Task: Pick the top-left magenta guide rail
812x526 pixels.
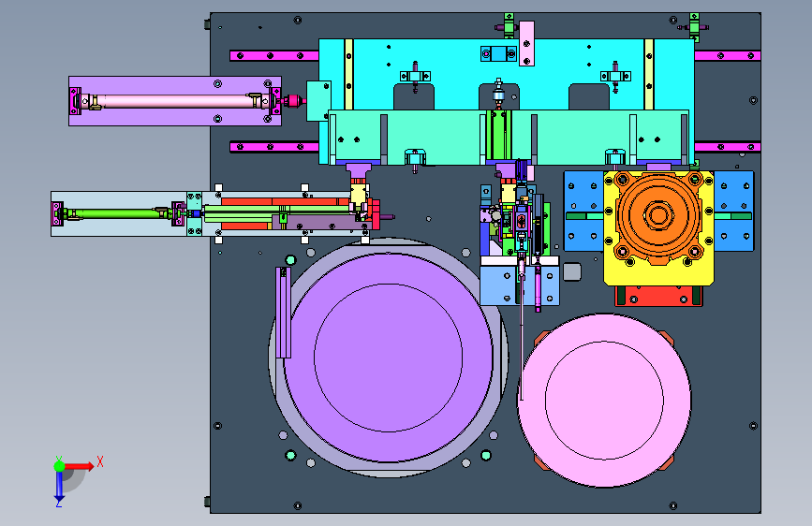Action: (x=274, y=55)
